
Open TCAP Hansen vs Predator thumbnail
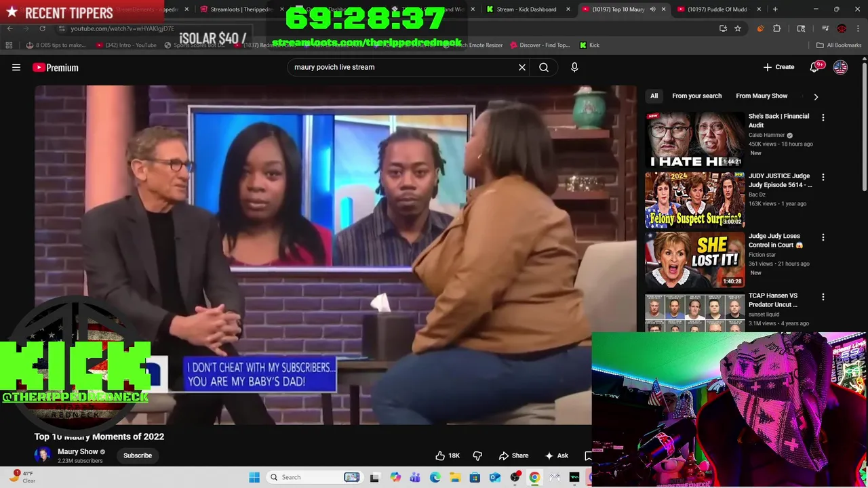click(694, 312)
